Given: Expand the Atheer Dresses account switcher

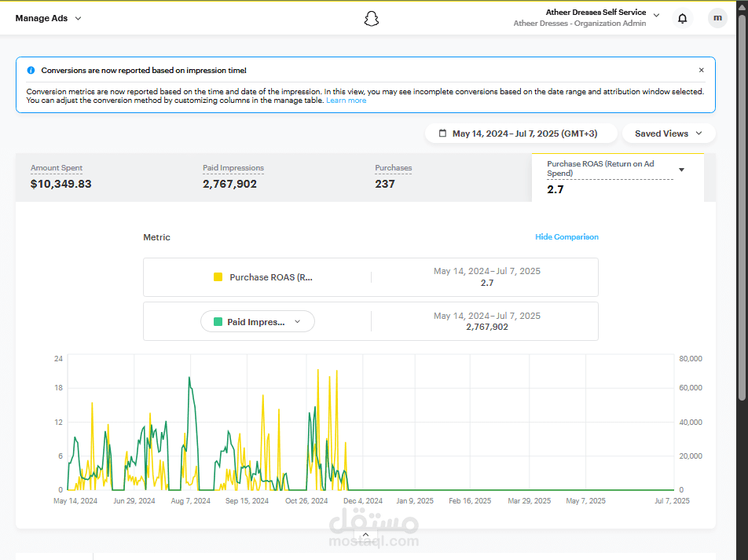Looking at the screenshot, I should 656,15.
